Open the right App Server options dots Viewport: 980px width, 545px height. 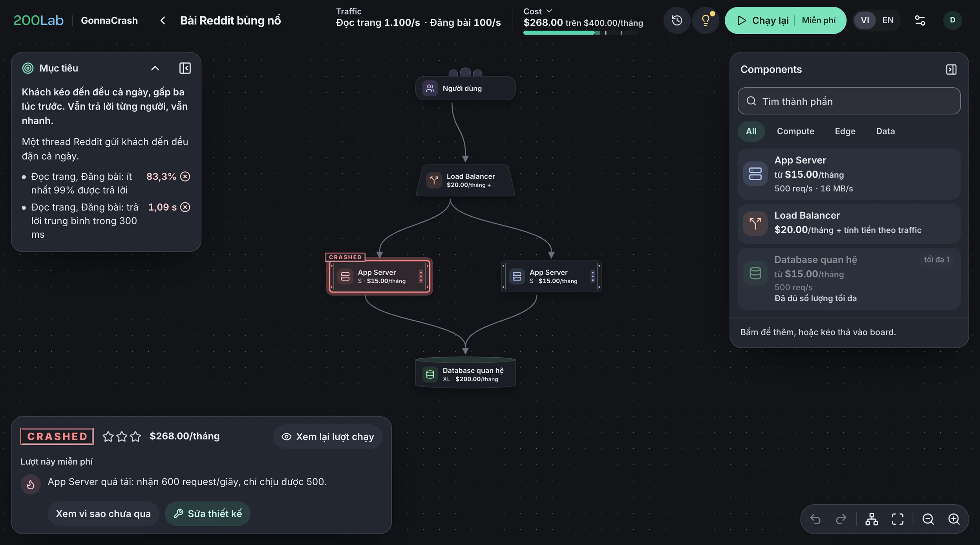point(592,276)
